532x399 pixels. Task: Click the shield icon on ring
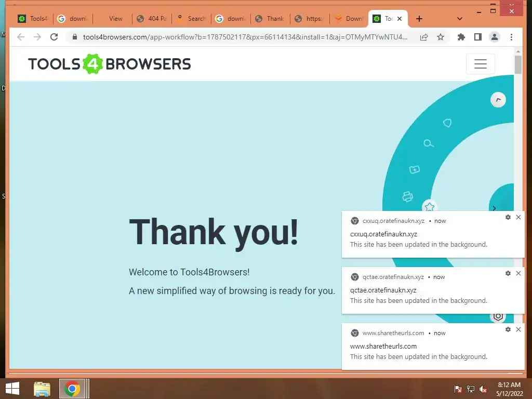click(447, 123)
